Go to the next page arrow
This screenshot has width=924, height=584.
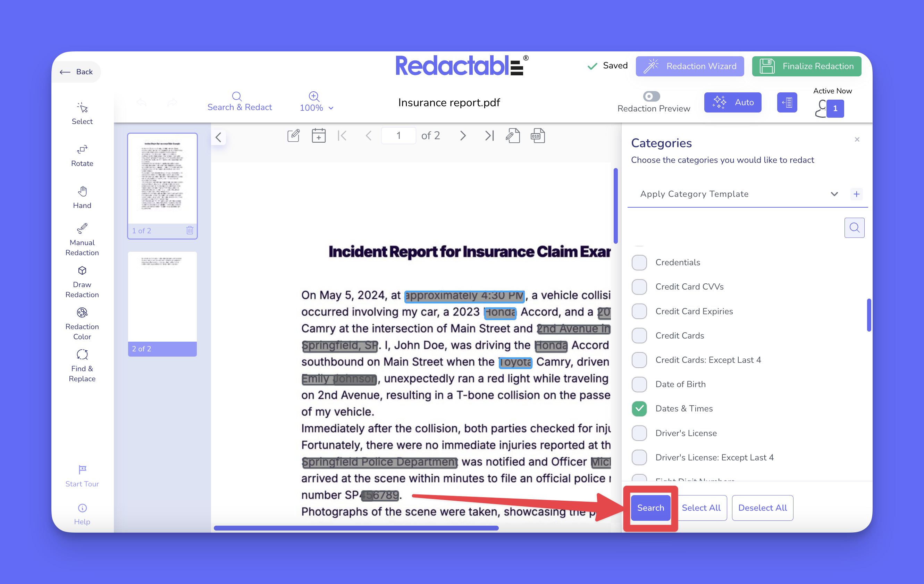tap(463, 135)
